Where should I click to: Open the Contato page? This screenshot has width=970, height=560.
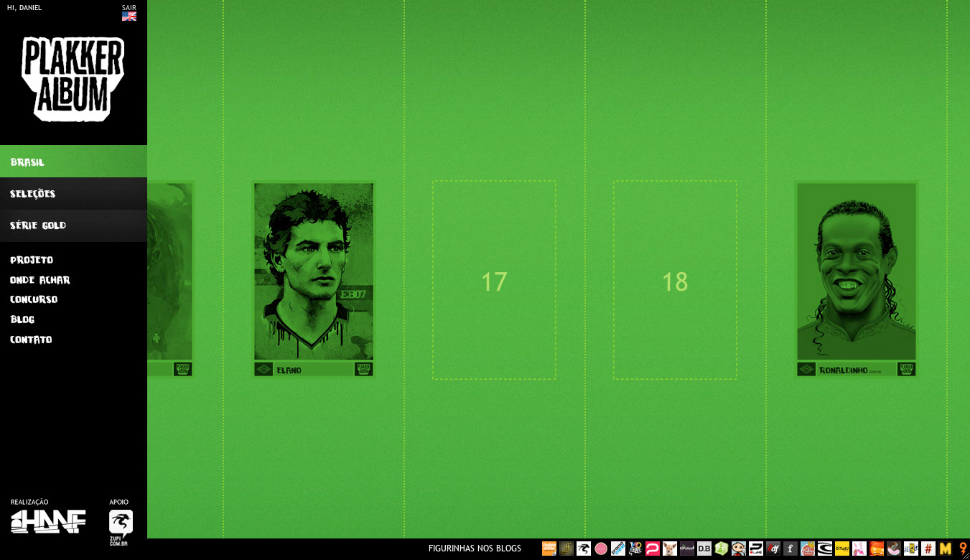(x=31, y=340)
